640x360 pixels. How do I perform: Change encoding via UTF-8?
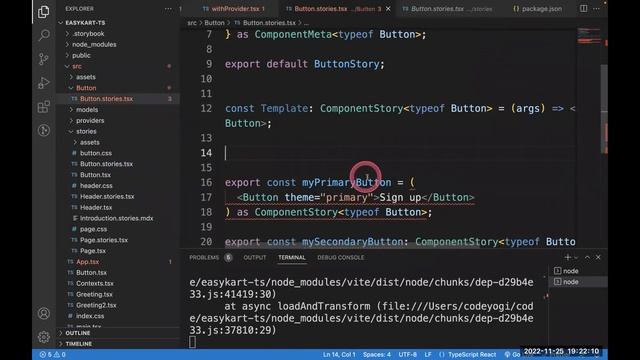click(407, 354)
